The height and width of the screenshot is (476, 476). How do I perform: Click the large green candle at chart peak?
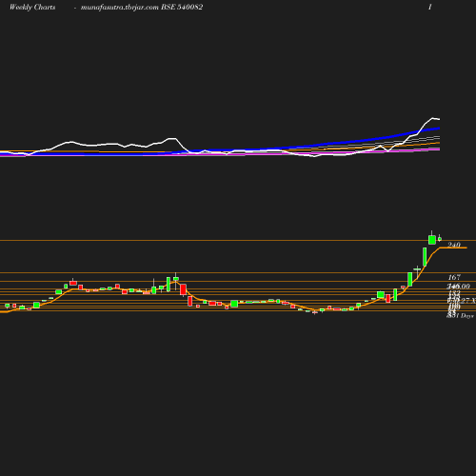point(432,240)
